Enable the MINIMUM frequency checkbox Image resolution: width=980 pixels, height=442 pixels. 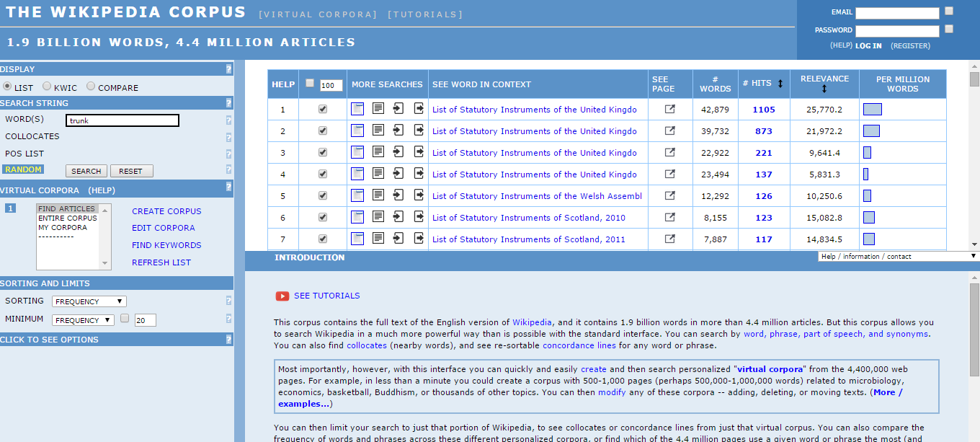pyautogui.click(x=125, y=319)
